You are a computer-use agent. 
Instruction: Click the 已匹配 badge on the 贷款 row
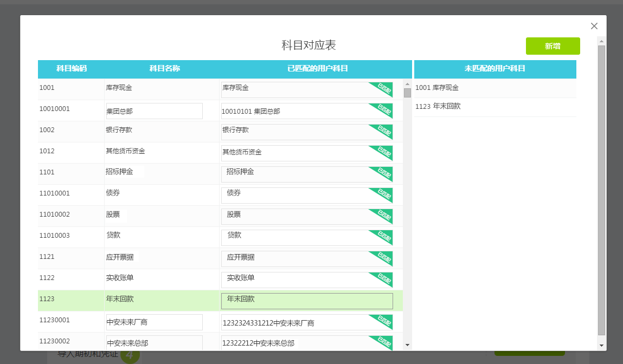382,237
